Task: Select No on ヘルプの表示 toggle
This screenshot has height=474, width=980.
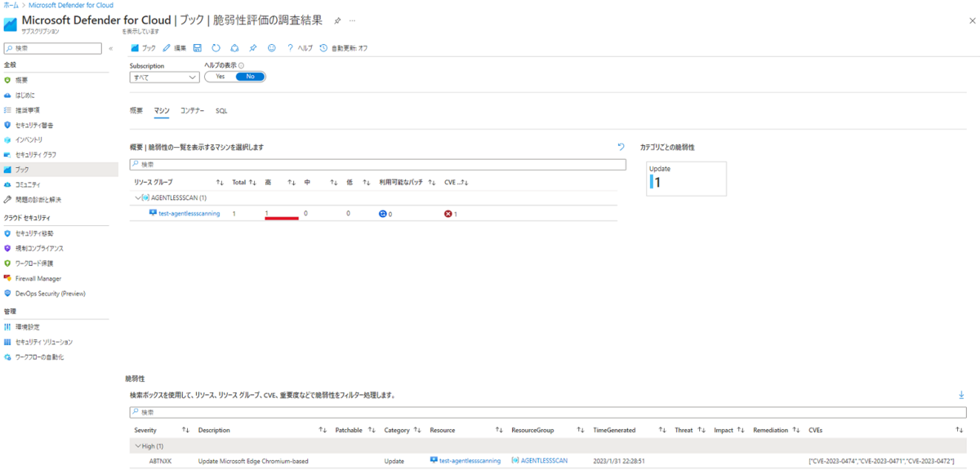Action: tap(251, 77)
